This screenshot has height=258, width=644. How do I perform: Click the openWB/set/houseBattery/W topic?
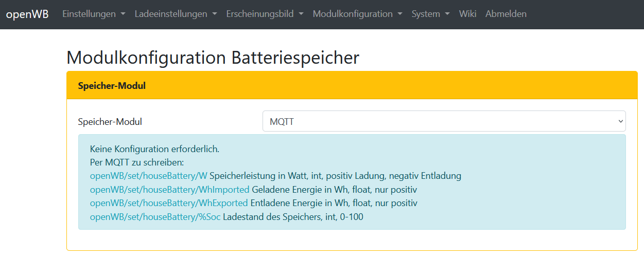(x=148, y=176)
